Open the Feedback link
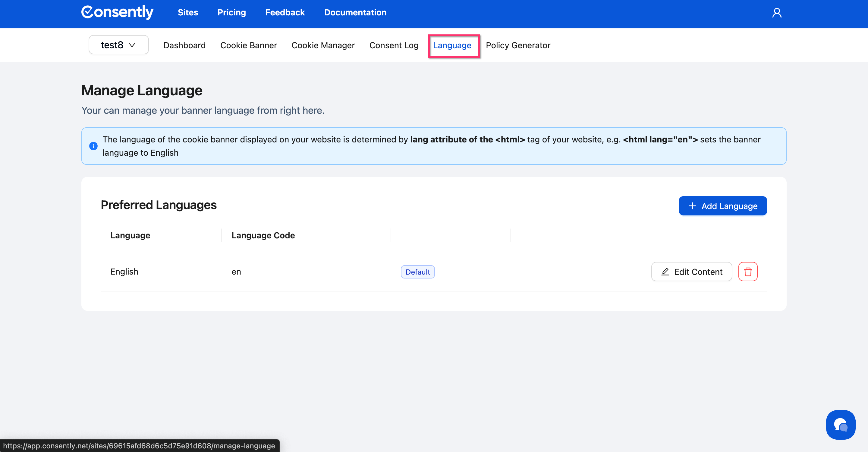Image resolution: width=868 pixels, height=452 pixels. (285, 12)
